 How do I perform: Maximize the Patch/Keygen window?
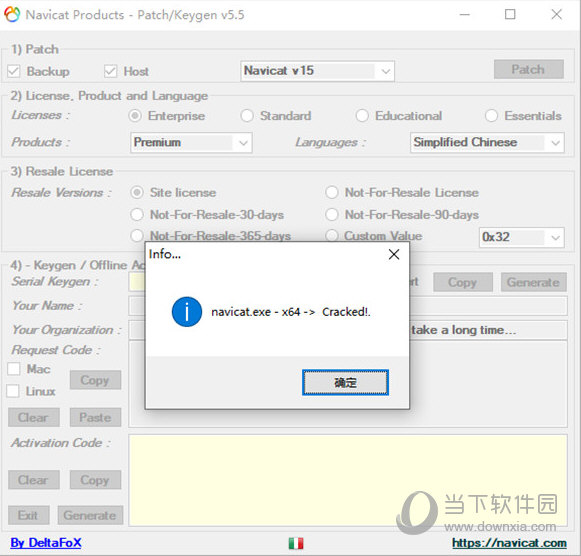(x=510, y=15)
